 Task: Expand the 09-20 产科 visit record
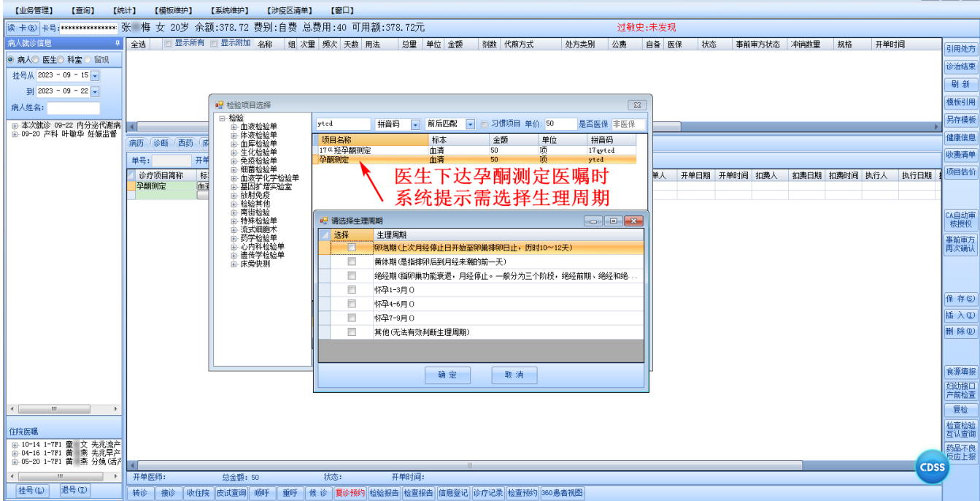coord(15,134)
